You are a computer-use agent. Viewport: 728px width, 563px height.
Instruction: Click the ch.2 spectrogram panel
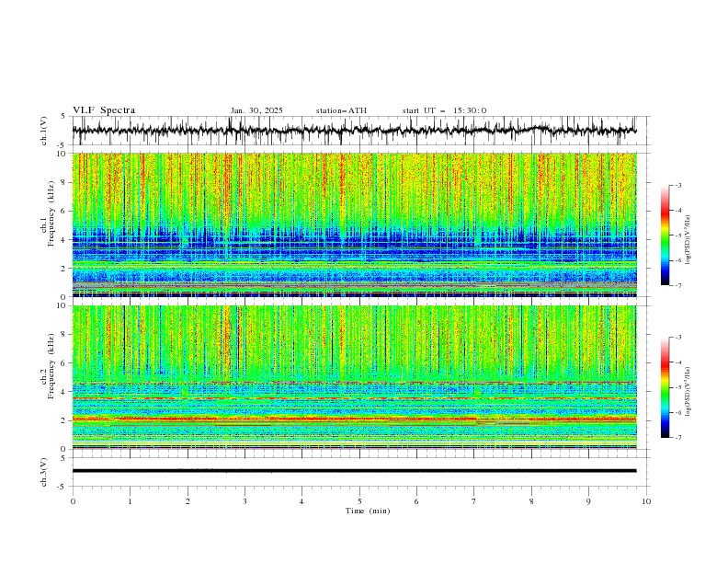354,377
